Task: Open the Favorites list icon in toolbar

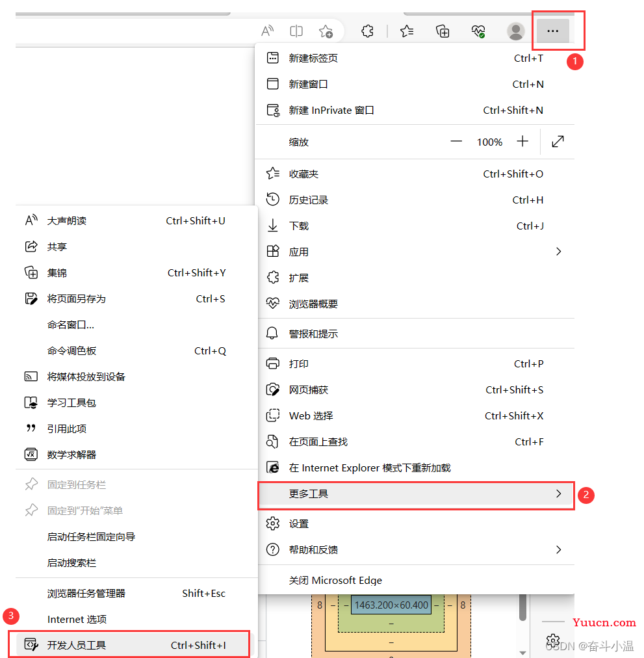Action: 407,31
